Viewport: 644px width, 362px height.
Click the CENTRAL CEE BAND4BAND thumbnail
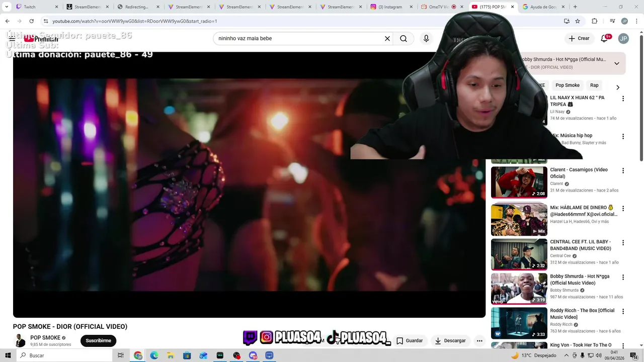[x=519, y=254]
